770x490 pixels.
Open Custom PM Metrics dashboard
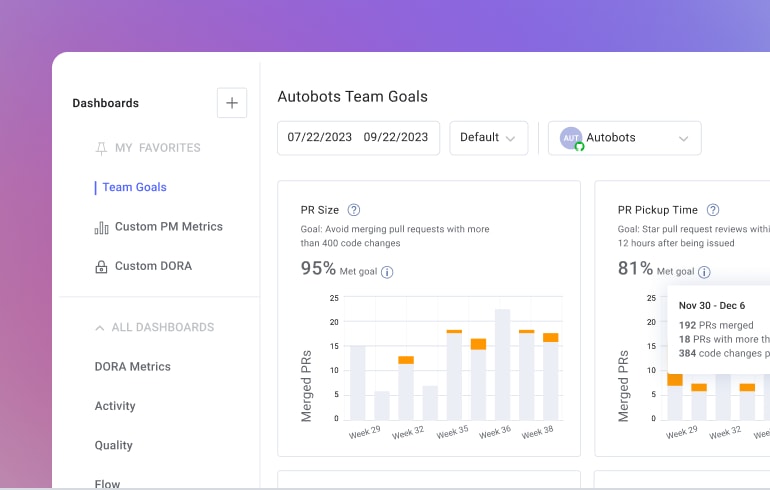[168, 226]
